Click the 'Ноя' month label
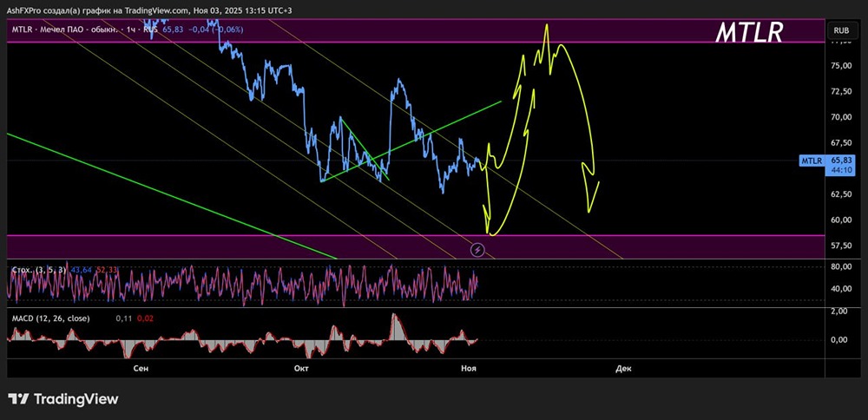The image size is (868, 420). point(468,368)
